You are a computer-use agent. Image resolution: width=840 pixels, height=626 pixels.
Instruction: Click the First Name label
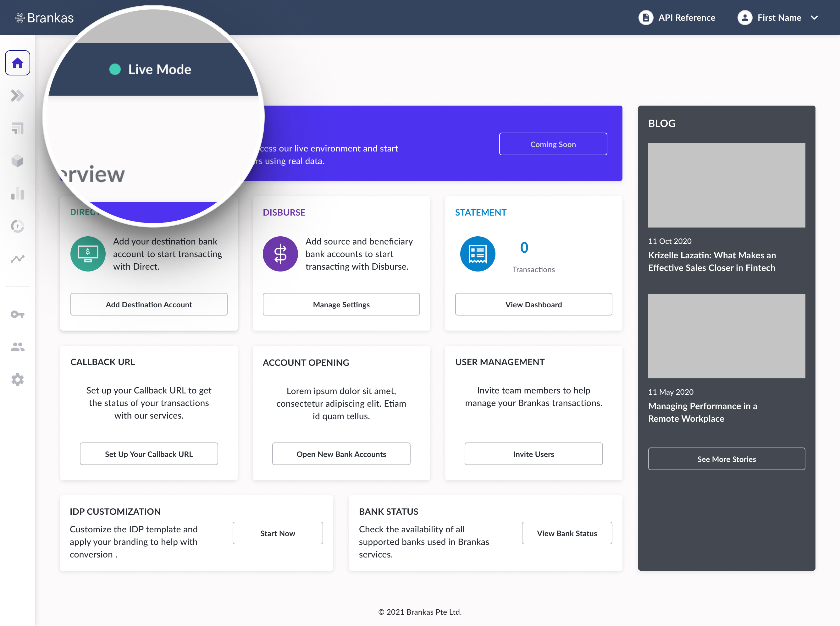click(779, 18)
